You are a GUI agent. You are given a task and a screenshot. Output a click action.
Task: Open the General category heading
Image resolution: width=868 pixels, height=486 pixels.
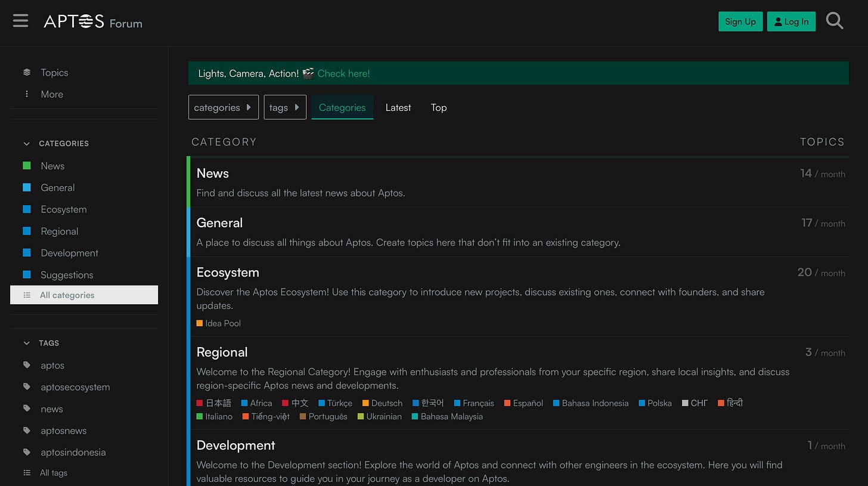(x=219, y=222)
